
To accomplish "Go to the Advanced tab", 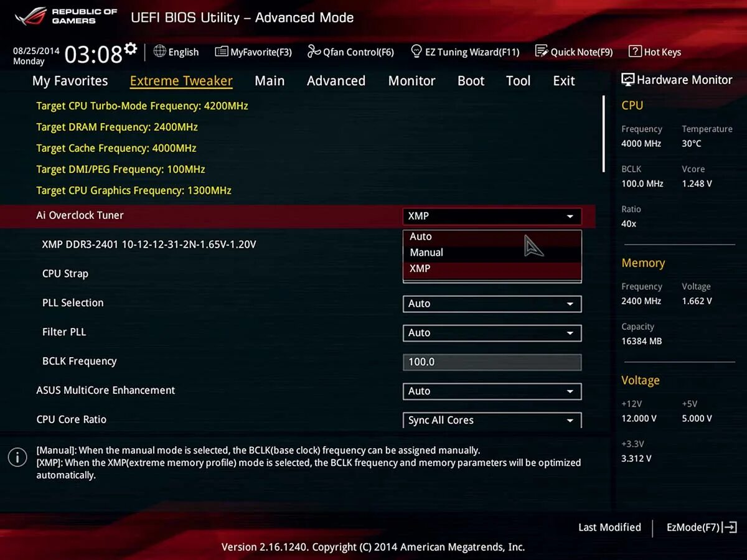I will (x=336, y=81).
